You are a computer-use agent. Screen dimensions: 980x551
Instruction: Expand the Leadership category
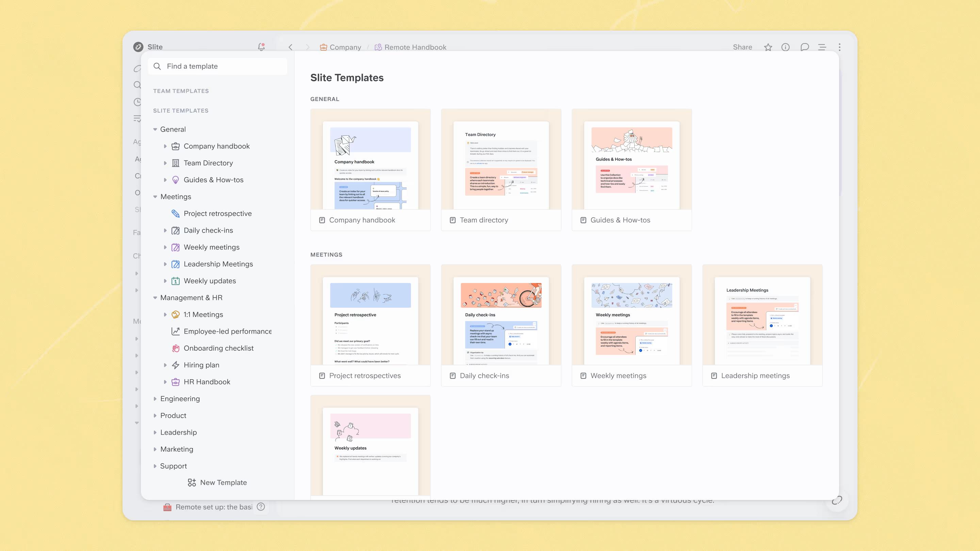(155, 432)
